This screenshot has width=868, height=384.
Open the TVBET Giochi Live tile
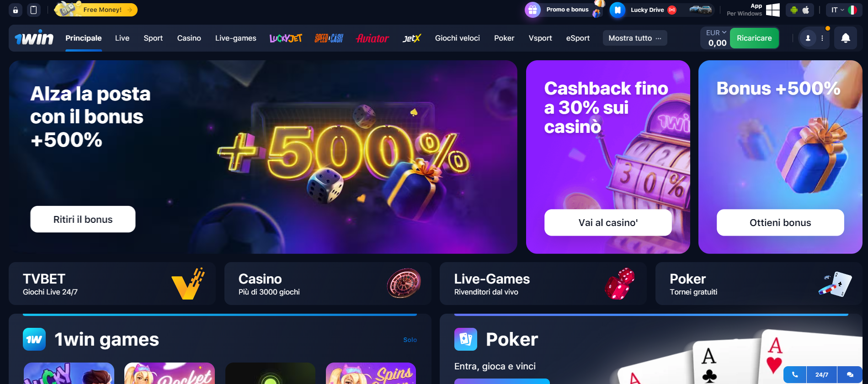click(x=112, y=284)
